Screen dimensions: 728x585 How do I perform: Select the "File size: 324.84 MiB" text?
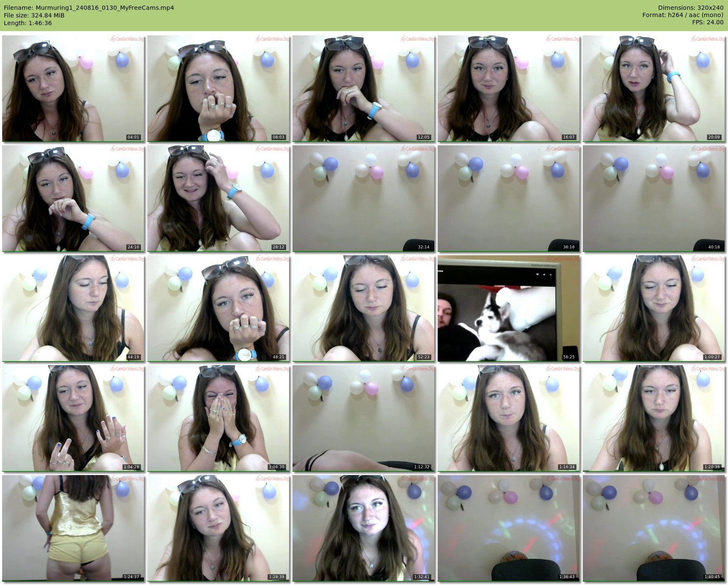(34, 15)
